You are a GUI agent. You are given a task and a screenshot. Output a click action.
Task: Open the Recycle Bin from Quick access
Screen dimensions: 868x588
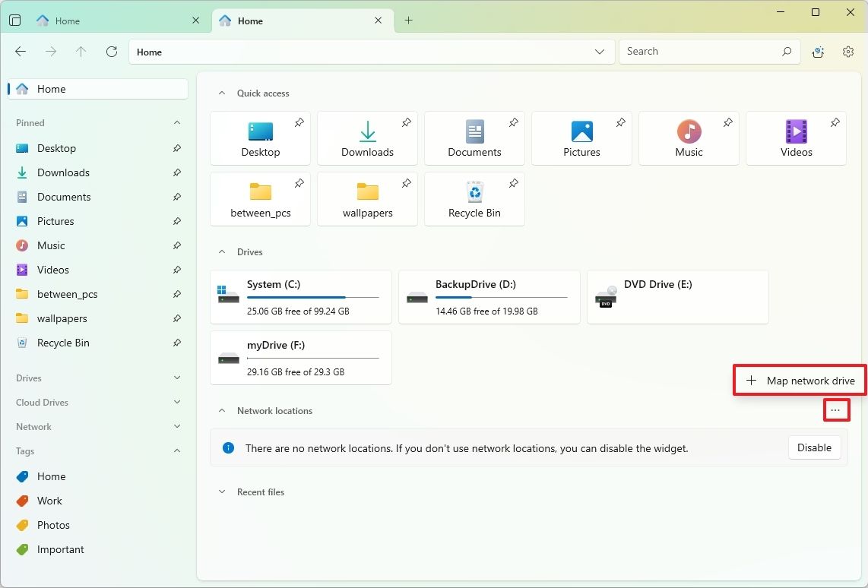coord(474,199)
